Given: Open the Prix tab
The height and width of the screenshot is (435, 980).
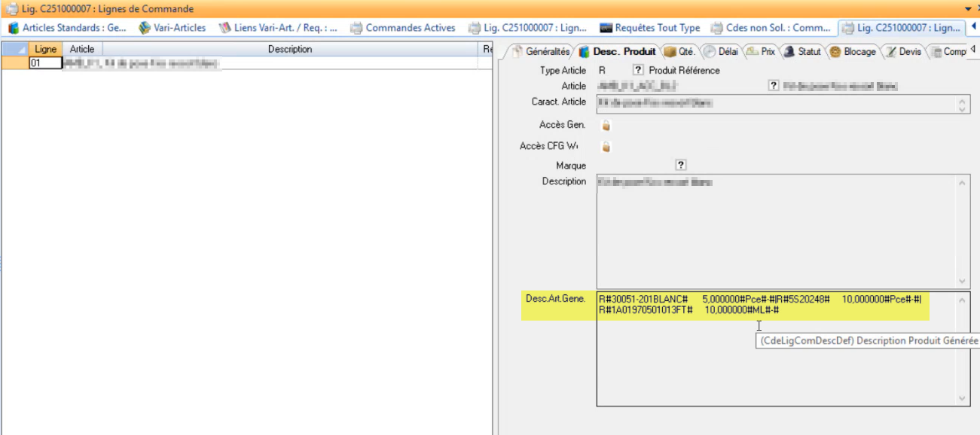Looking at the screenshot, I should 761,52.
